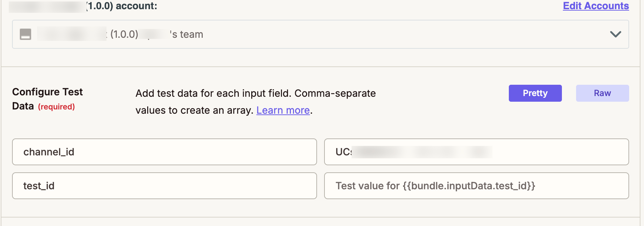This screenshot has width=644, height=226.
Task: Select the "'s team" account name text
Action: (186, 34)
